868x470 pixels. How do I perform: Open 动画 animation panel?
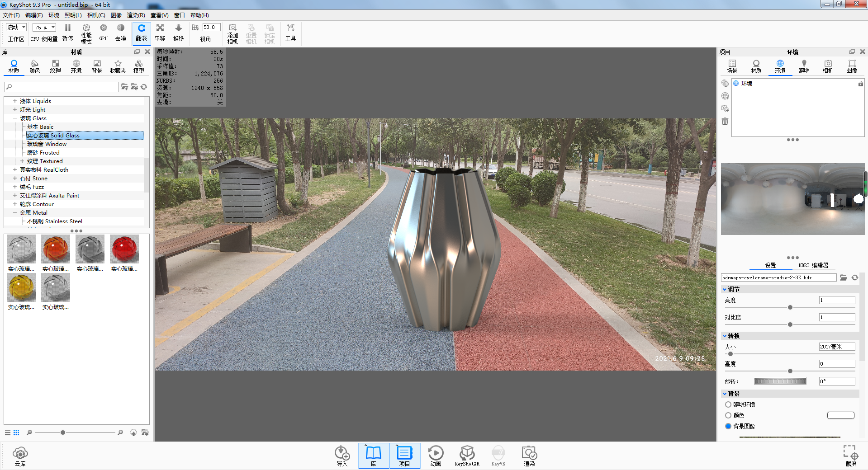pos(436,456)
